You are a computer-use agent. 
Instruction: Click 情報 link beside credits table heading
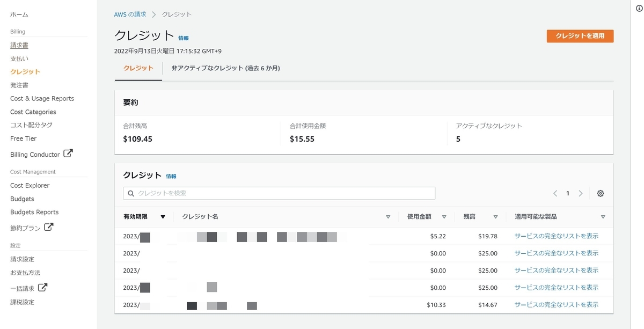click(x=171, y=176)
